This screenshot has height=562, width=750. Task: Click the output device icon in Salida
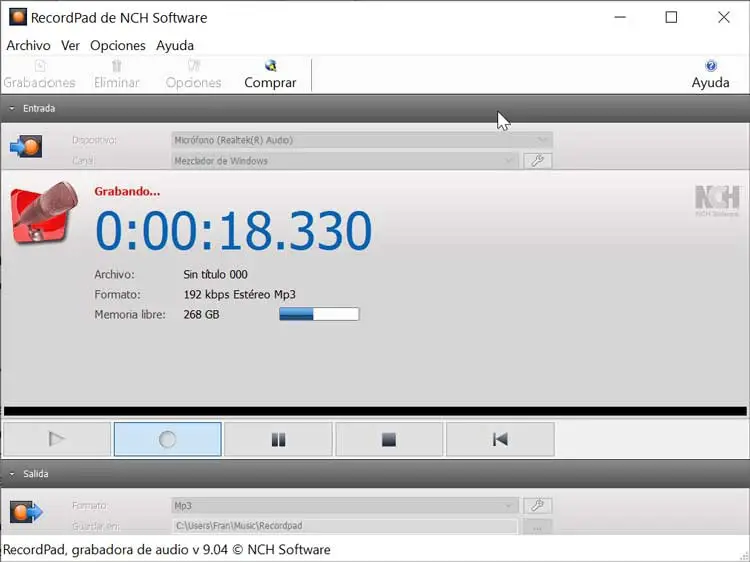(26, 512)
